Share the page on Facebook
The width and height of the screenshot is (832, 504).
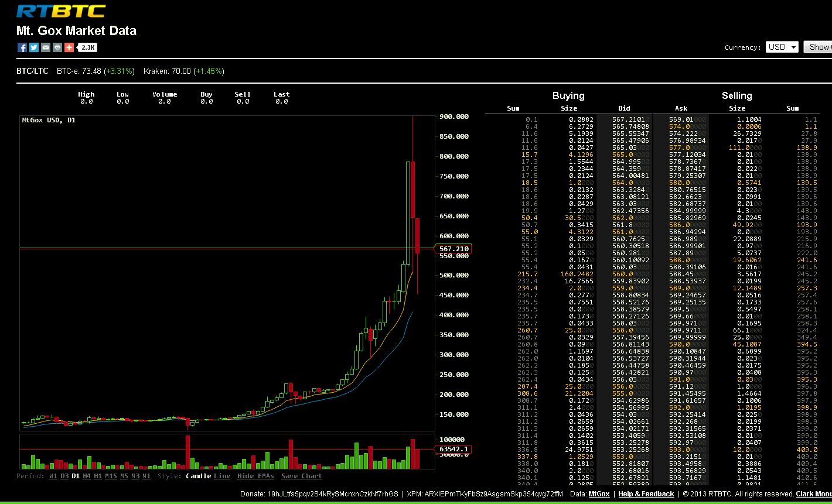[x=22, y=47]
